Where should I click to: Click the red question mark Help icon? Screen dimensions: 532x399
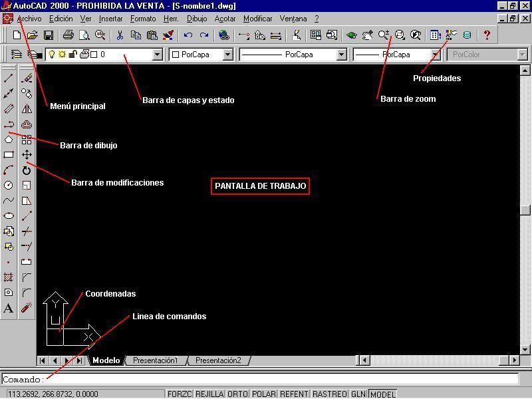tap(487, 35)
